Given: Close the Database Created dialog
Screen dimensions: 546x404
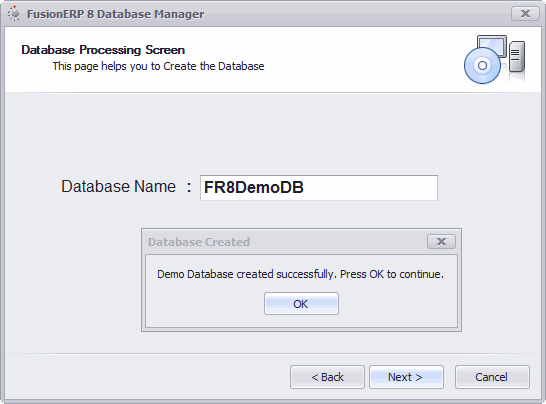Looking at the screenshot, I should tap(441, 241).
